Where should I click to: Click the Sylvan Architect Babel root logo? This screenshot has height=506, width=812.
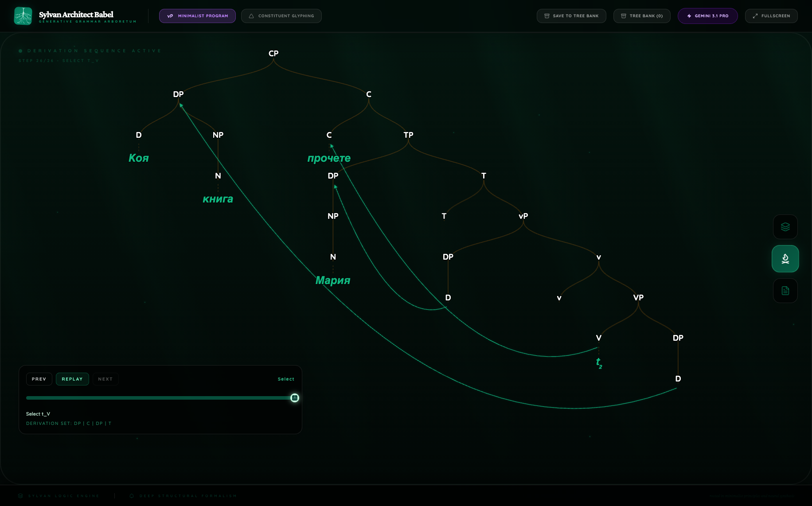(23, 16)
